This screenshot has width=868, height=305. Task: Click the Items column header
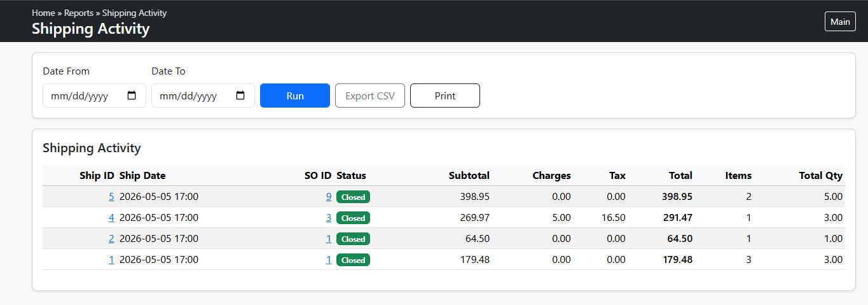click(738, 175)
